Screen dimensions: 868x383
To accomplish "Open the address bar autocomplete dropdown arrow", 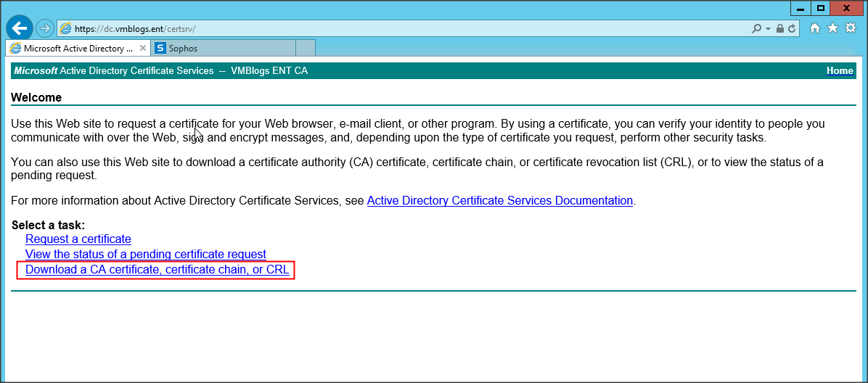I will (767, 28).
